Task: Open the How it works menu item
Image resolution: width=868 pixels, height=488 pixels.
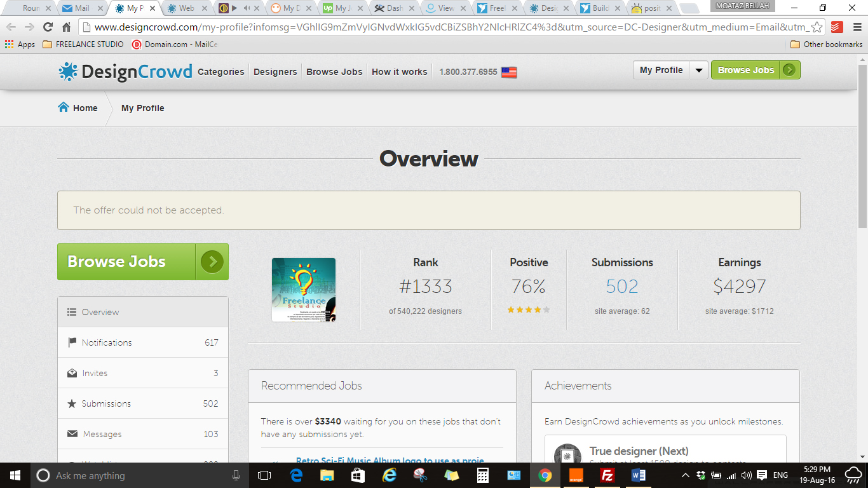Action: 399,72
